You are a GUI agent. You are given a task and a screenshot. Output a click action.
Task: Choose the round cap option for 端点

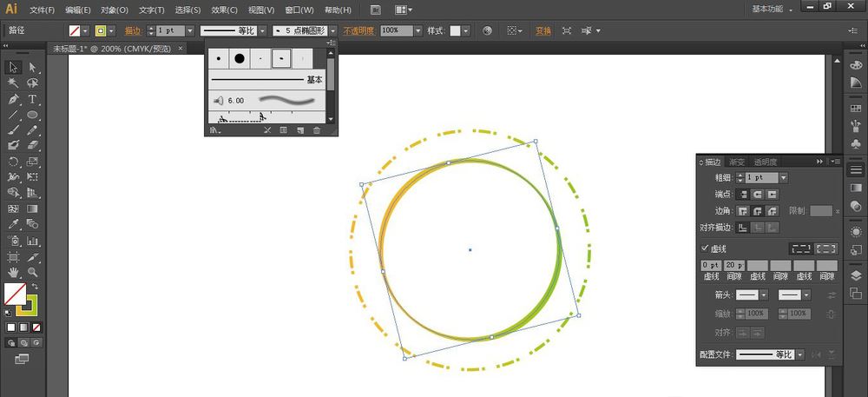758,194
